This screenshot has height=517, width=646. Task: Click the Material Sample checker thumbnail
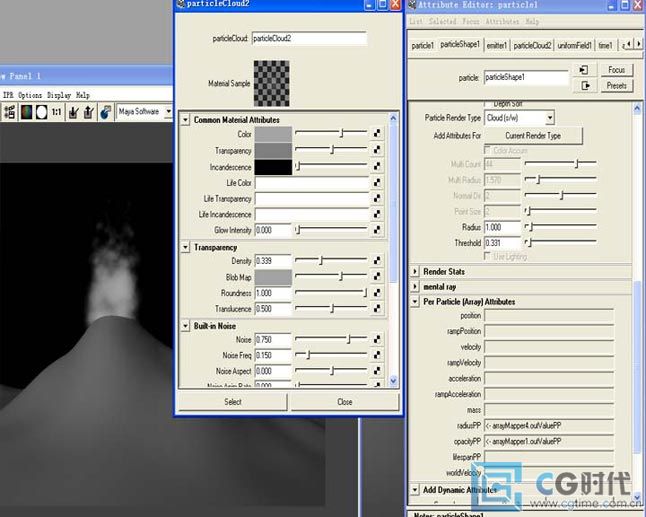tap(271, 83)
